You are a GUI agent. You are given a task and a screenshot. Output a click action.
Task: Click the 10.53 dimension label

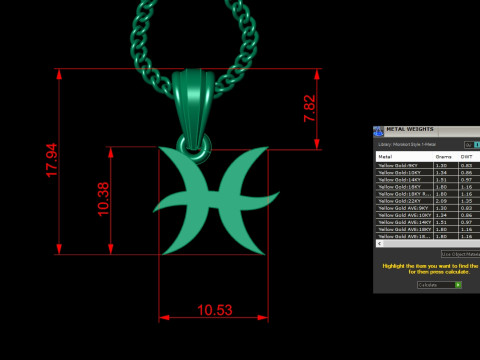[x=214, y=310]
